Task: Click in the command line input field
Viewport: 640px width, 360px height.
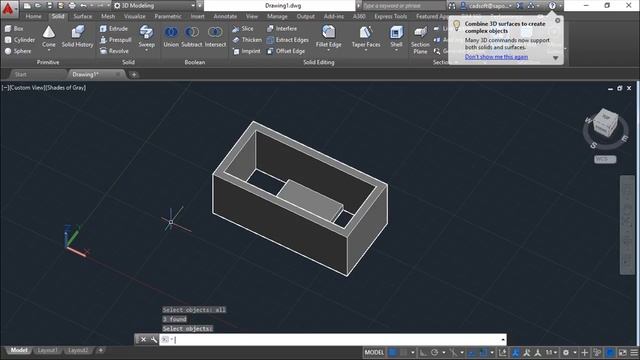Action: [333, 340]
